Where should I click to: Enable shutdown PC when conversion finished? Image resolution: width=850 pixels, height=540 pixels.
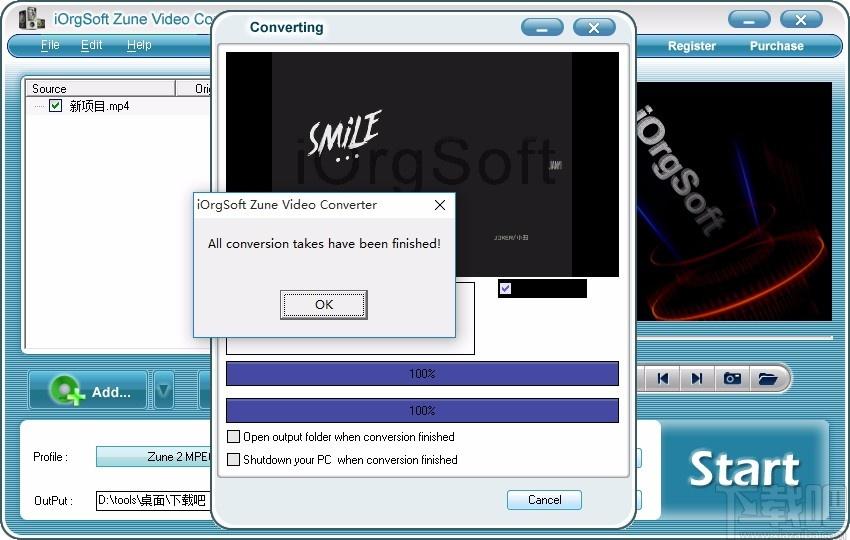click(x=233, y=460)
